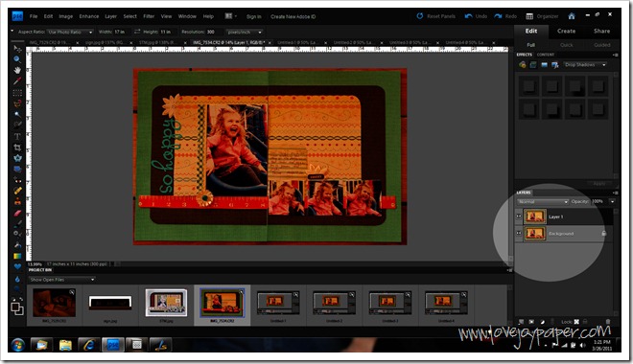Open the Filter menu
633x364 pixels.
click(x=149, y=16)
